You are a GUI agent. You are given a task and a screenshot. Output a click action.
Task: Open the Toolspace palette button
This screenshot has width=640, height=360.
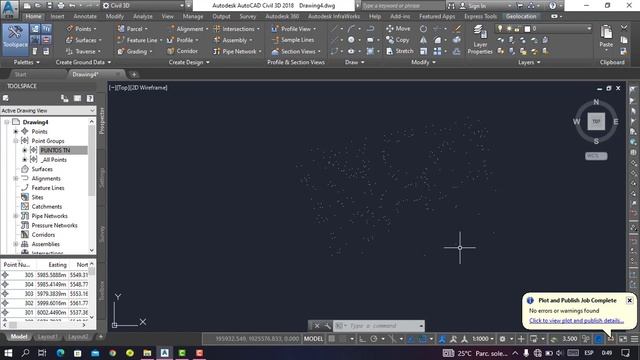[x=16, y=39]
